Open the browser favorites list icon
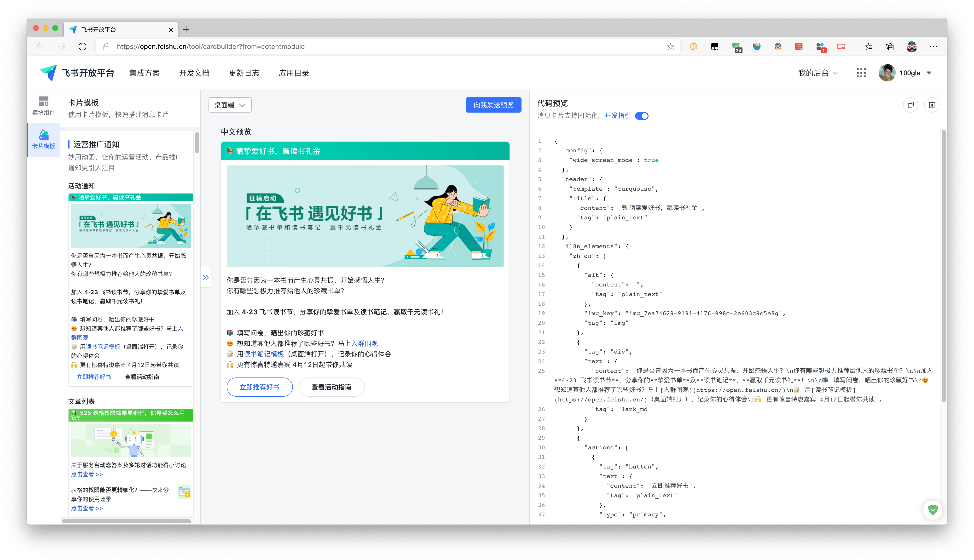 [869, 46]
